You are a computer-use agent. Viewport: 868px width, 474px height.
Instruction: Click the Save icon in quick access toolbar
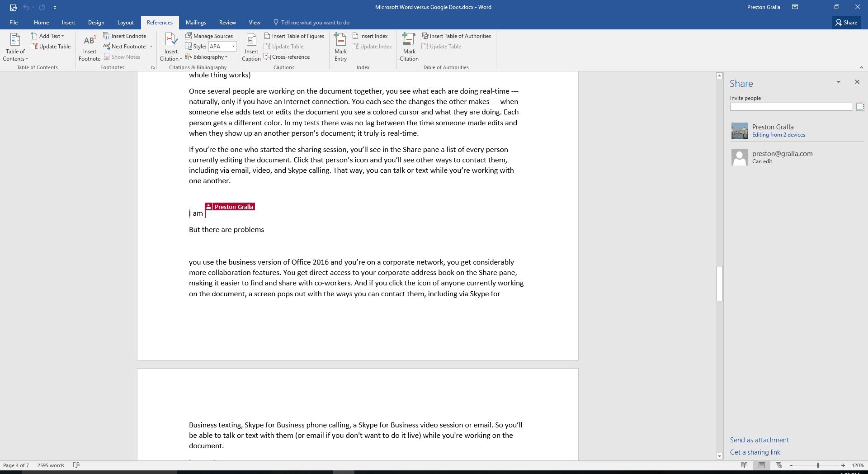13,7
